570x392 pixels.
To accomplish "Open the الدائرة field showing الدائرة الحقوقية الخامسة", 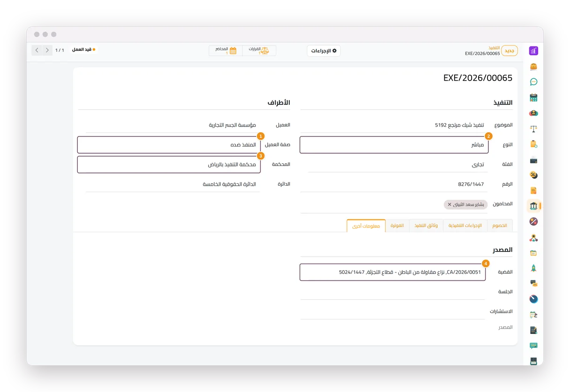I will 172,184.
